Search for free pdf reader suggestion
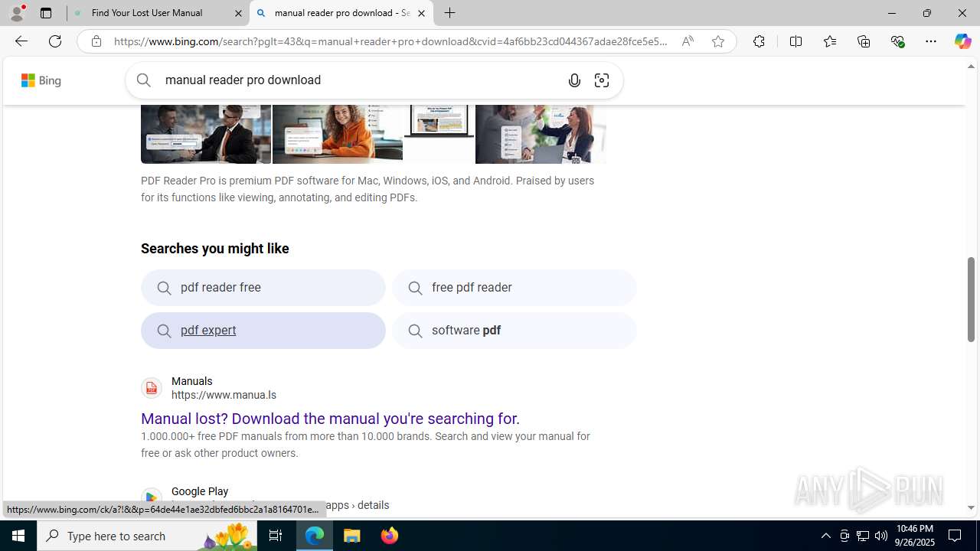This screenshot has height=551, width=980. click(514, 288)
